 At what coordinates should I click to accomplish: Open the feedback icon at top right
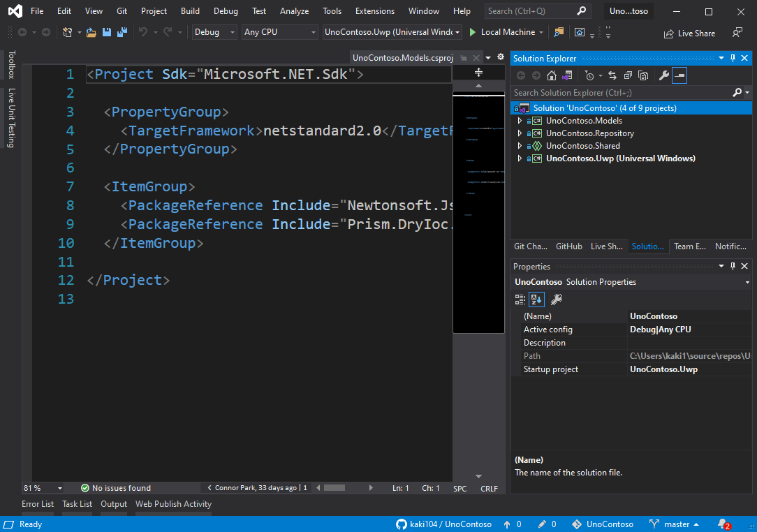(737, 32)
